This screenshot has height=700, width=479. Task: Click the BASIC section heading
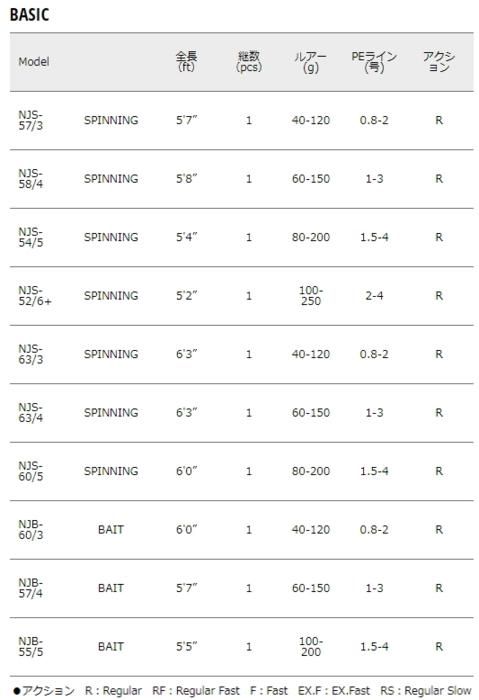coord(29,15)
